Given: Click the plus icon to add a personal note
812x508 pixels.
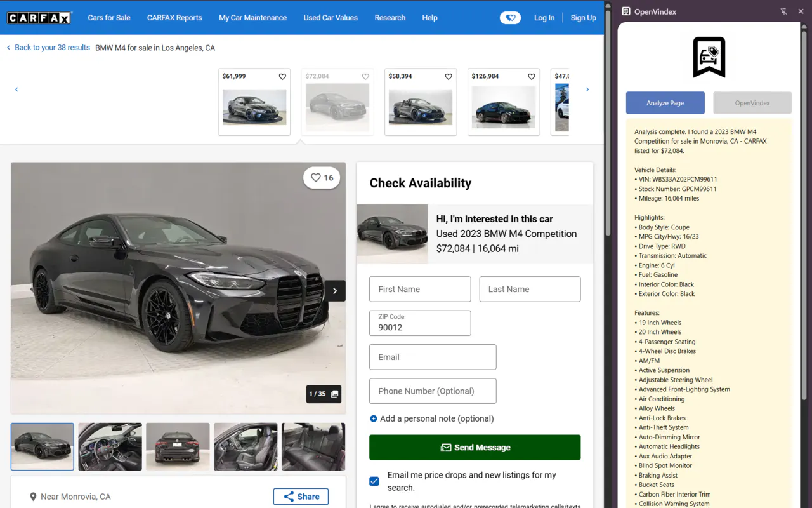Looking at the screenshot, I should click(374, 418).
